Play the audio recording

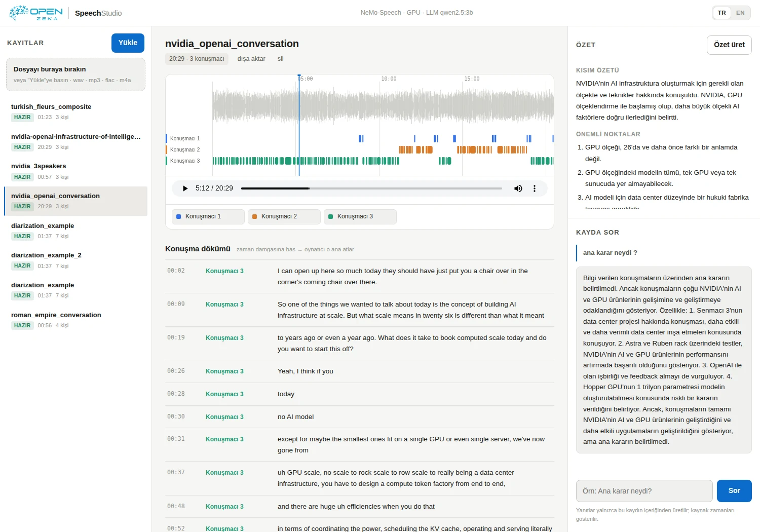(x=185, y=188)
